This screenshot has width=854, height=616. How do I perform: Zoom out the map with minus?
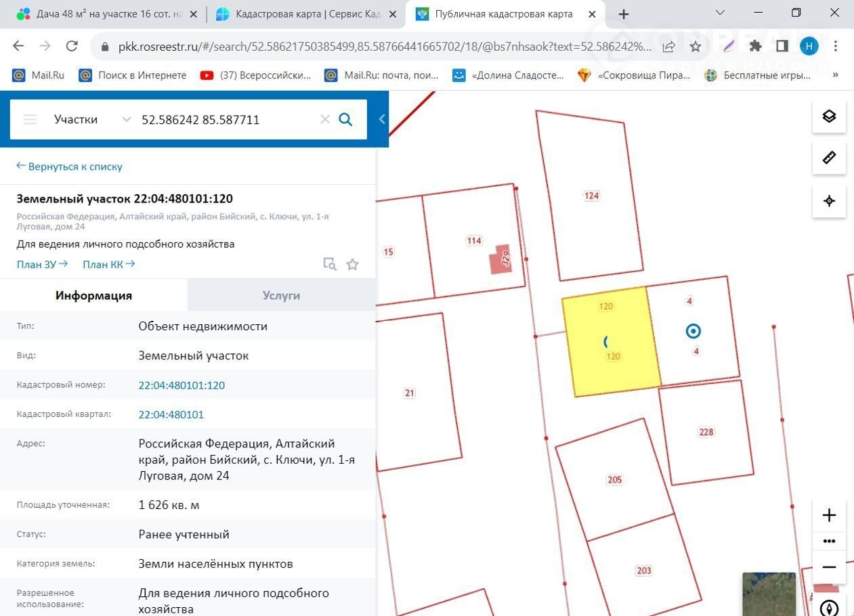click(829, 567)
